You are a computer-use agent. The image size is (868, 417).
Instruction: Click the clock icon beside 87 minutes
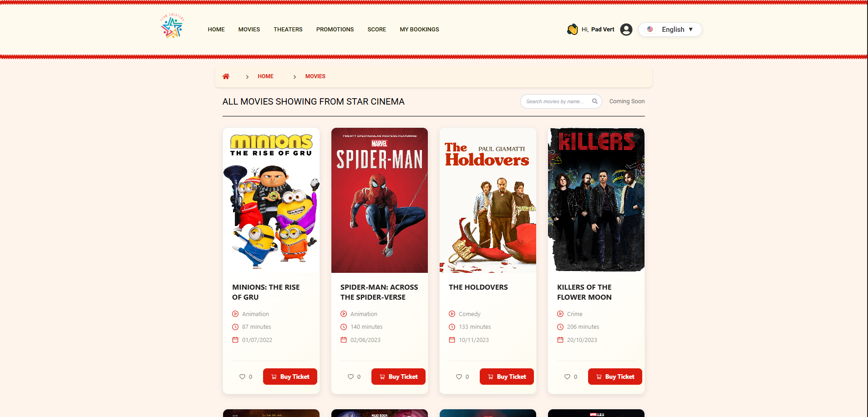click(x=235, y=327)
